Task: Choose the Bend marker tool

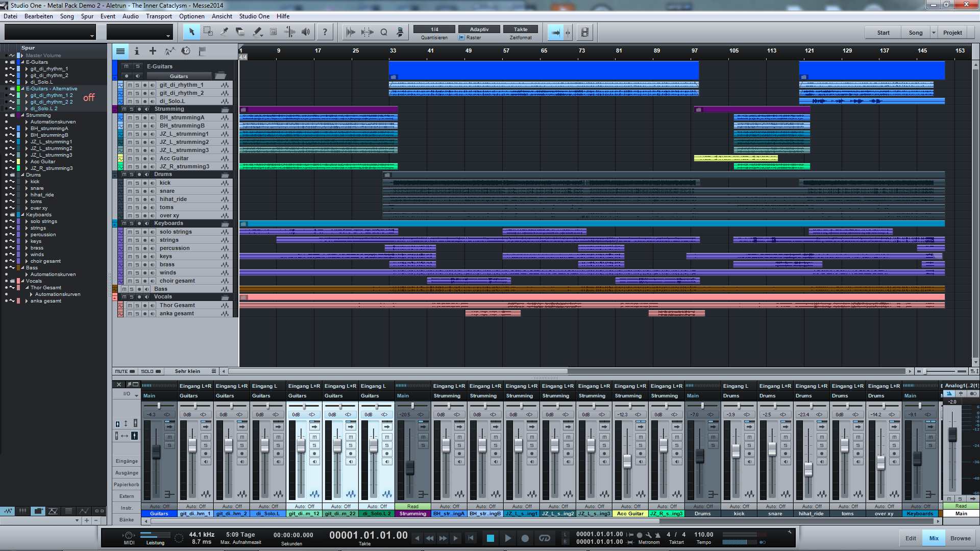Action: tap(289, 32)
